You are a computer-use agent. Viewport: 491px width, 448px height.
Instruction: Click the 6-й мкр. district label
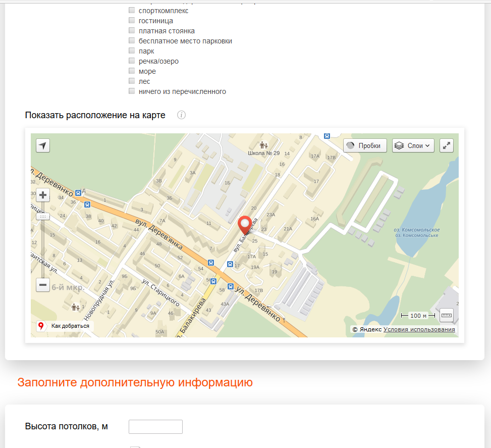pyautogui.click(x=68, y=287)
